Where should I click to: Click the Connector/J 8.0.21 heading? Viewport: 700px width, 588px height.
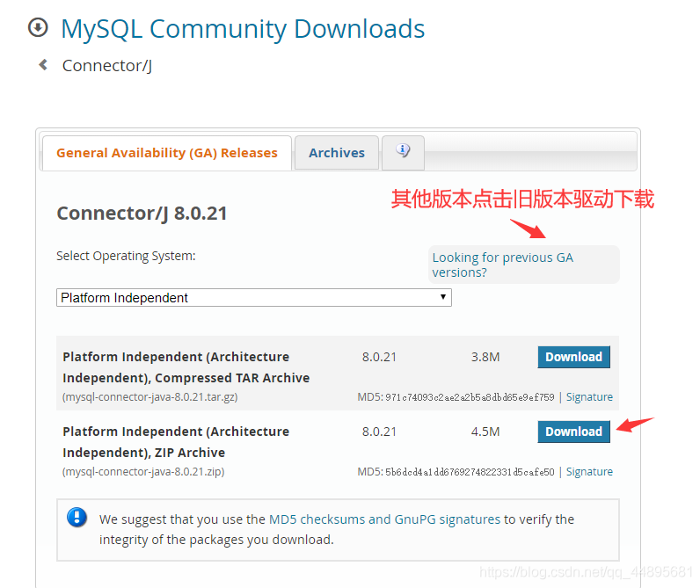142,214
